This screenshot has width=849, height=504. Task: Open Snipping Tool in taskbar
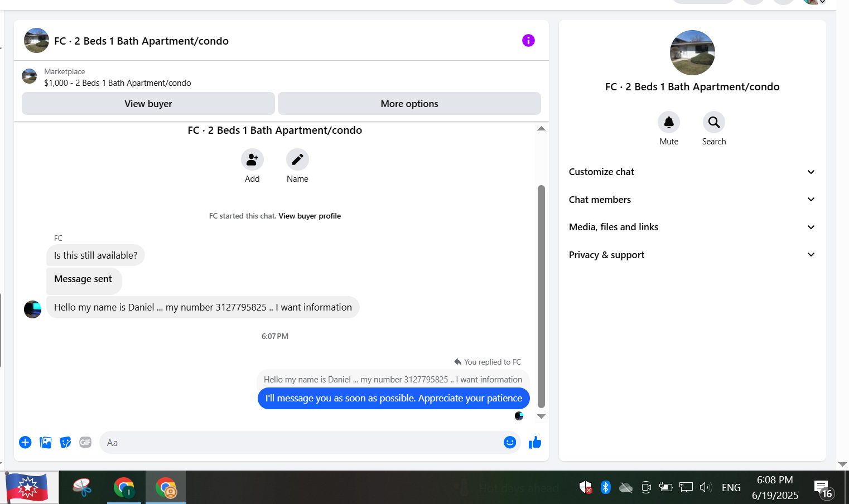click(83, 488)
